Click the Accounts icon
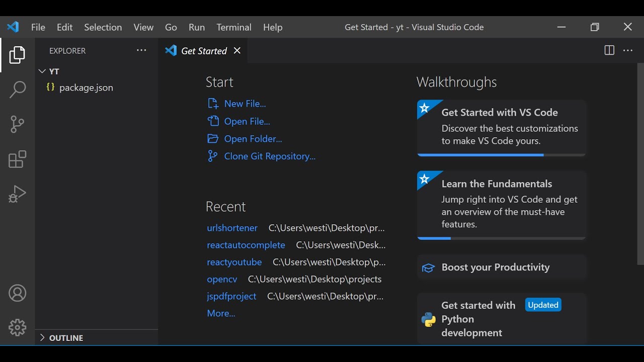644x362 pixels. point(17,293)
